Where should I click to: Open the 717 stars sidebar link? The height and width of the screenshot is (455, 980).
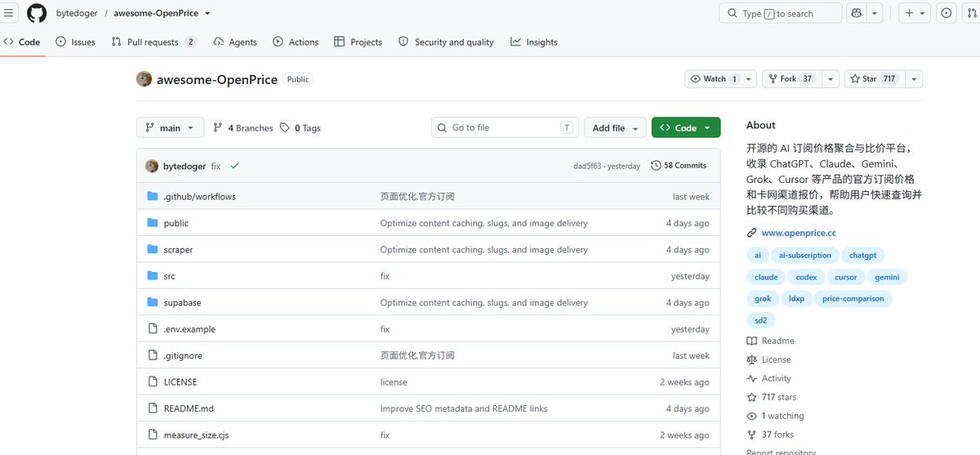(771, 397)
